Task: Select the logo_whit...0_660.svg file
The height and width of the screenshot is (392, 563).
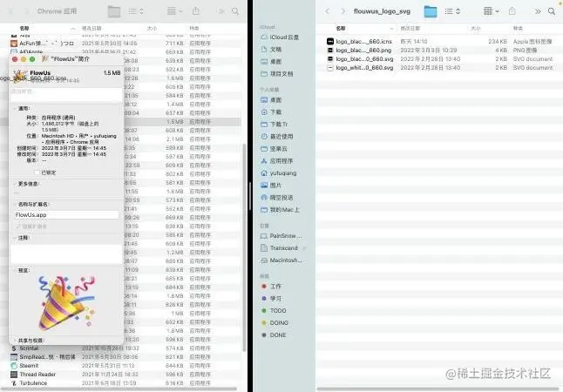Action: [x=439, y=68]
